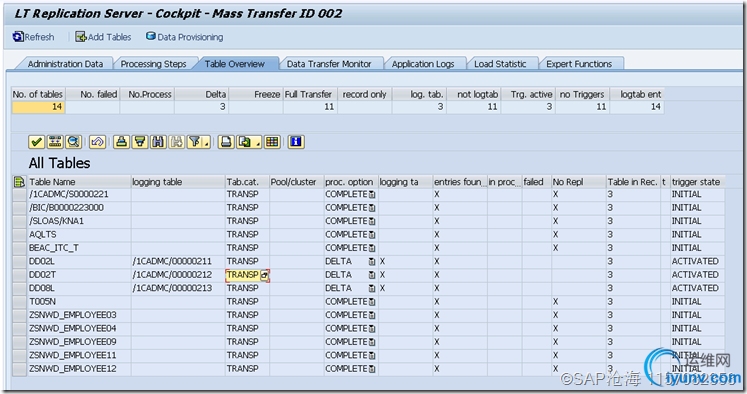The image size is (747, 394).
Task: Click the ACTIVATED trigger state for DD02T
Action: (x=695, y=275)
